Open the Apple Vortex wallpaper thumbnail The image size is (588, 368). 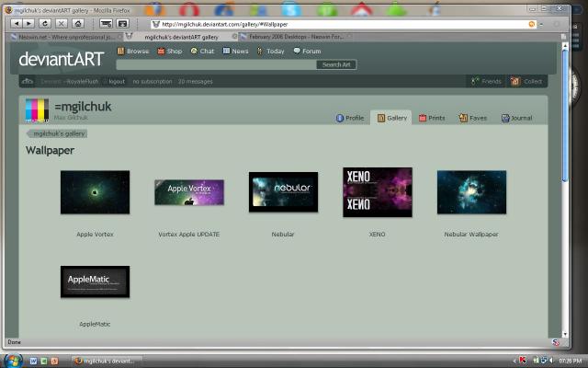[x=95, y=192]
